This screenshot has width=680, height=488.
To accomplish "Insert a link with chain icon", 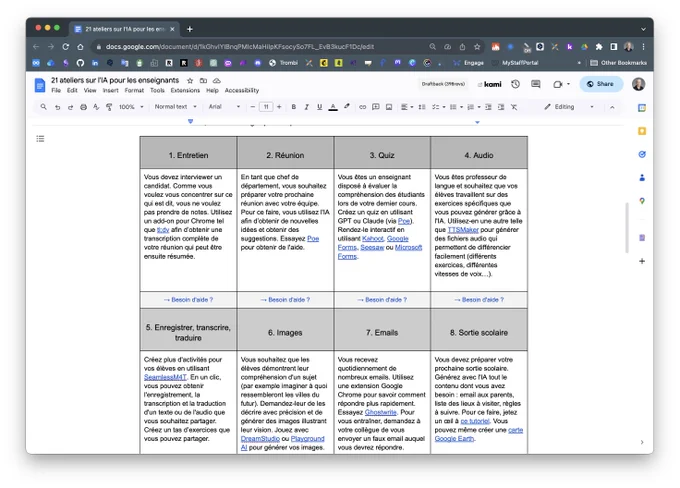I will [x=363, y=107].
